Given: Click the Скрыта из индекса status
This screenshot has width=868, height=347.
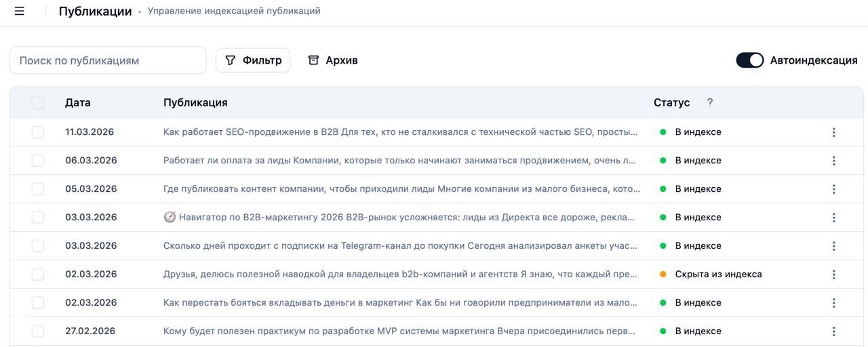Looking at the screenshot, I should pyautogui.click(x=718, y=274).
